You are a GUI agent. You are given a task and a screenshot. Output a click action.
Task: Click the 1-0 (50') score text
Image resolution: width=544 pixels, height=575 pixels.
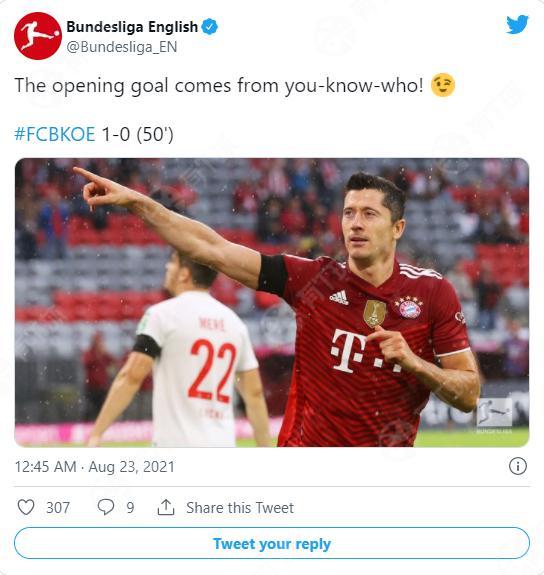(137, 134)
